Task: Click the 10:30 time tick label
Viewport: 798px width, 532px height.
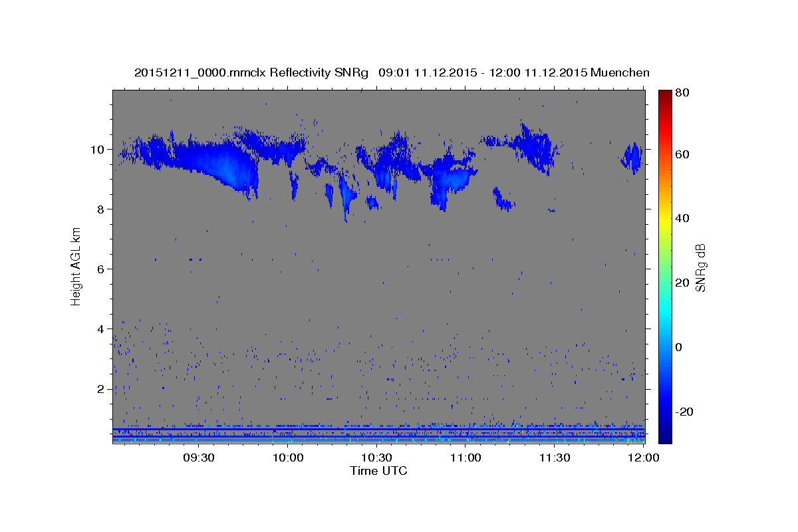Action: click(x=377, y=458)
